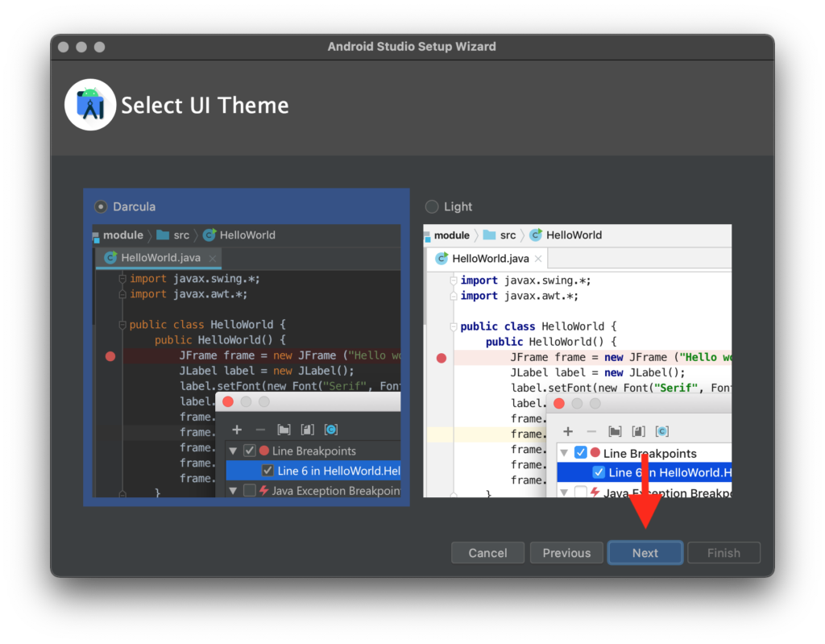Toggle Java Exception Breakpoints checkbox in Light preview

(x=580, y=492)
